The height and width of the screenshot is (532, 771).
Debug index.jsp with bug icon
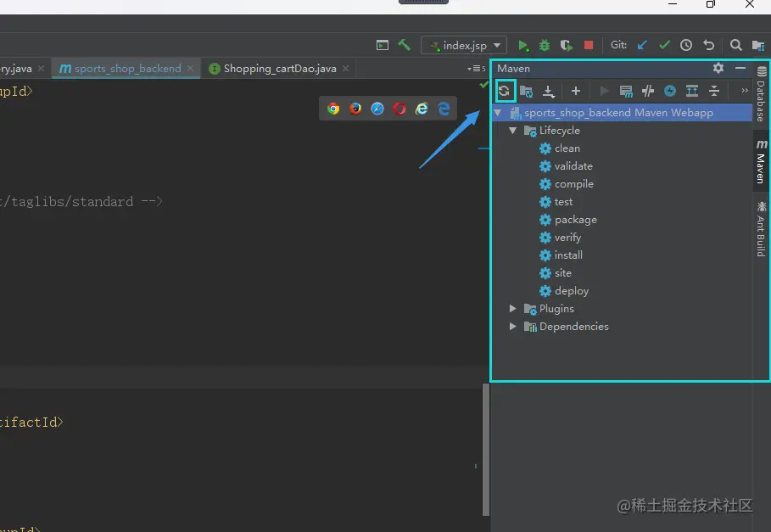545,45
